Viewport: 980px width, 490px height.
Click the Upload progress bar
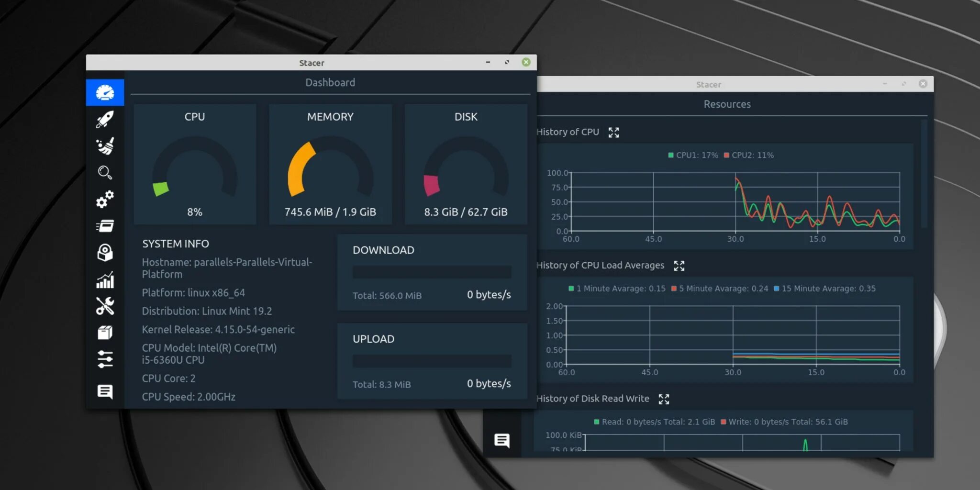click(x=432, y=361)
